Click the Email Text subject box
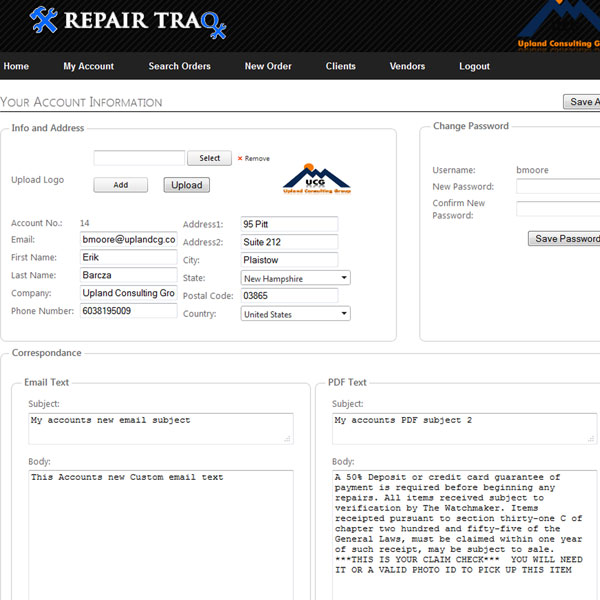Screen dimensions: 600x600 tap(160, 427)
